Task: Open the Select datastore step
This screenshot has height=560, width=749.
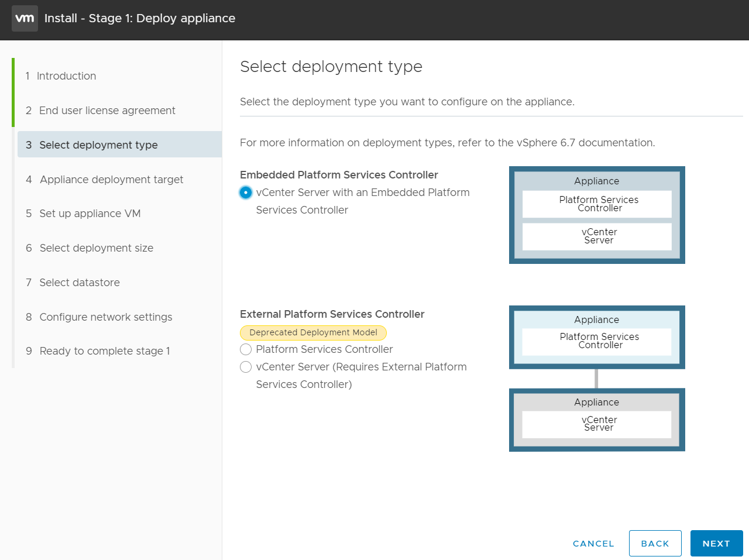Action: [x=80, y=283]
